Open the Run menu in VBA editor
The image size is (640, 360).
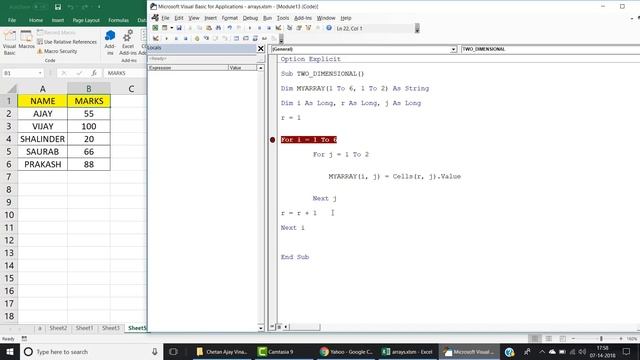pos(267,18)
